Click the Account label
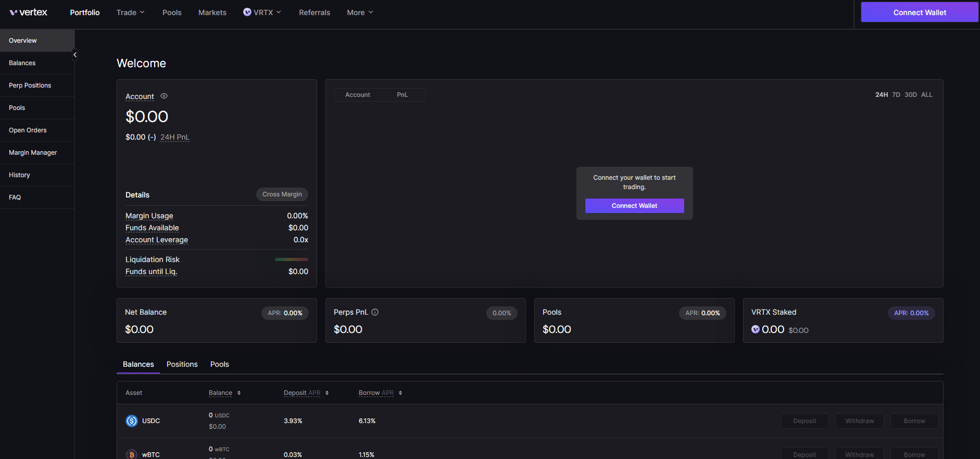This screenshot has width=980, height=459. 140,96
